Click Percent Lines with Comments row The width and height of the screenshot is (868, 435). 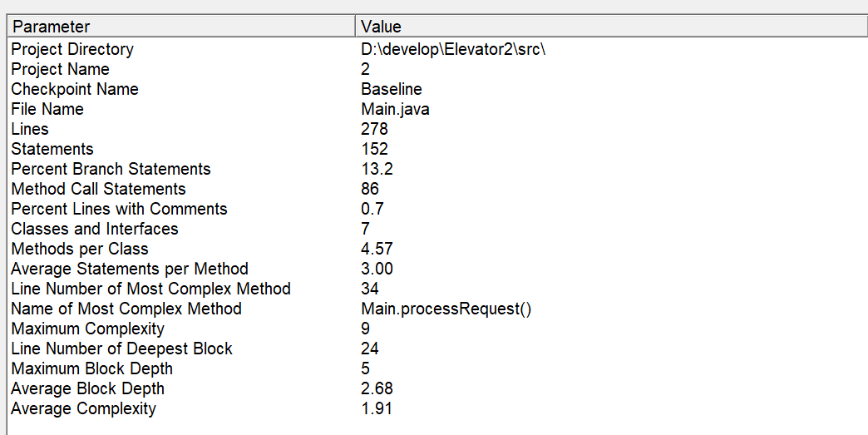119,209
